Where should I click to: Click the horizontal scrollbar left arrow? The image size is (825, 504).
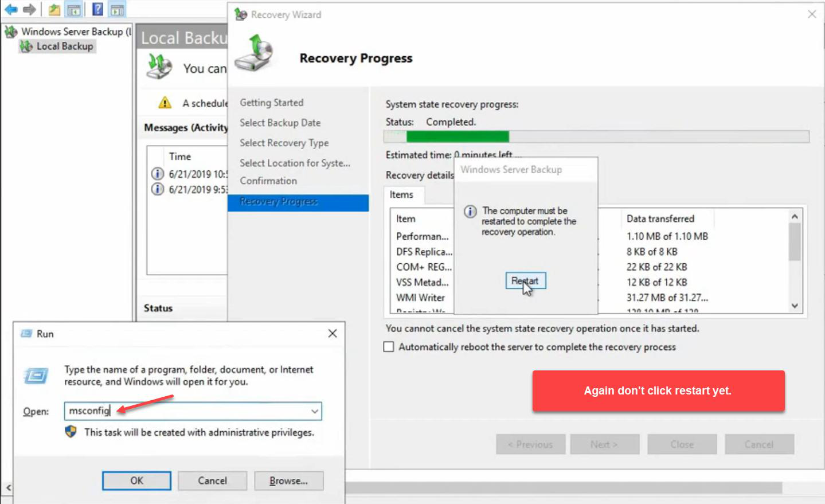pos(8,487)
